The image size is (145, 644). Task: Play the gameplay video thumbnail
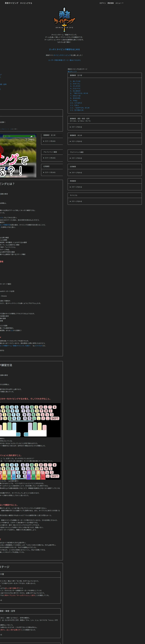(x=18, y=156)
